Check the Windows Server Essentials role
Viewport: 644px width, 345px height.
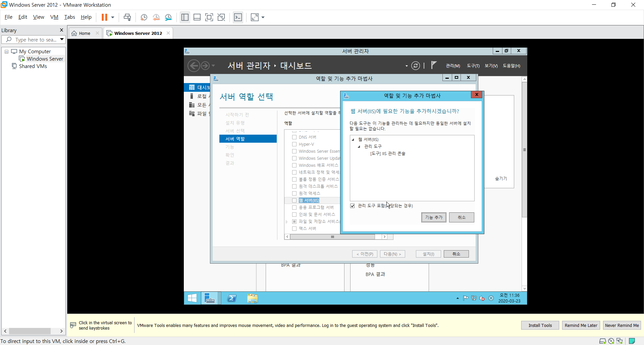pos(294,151)
